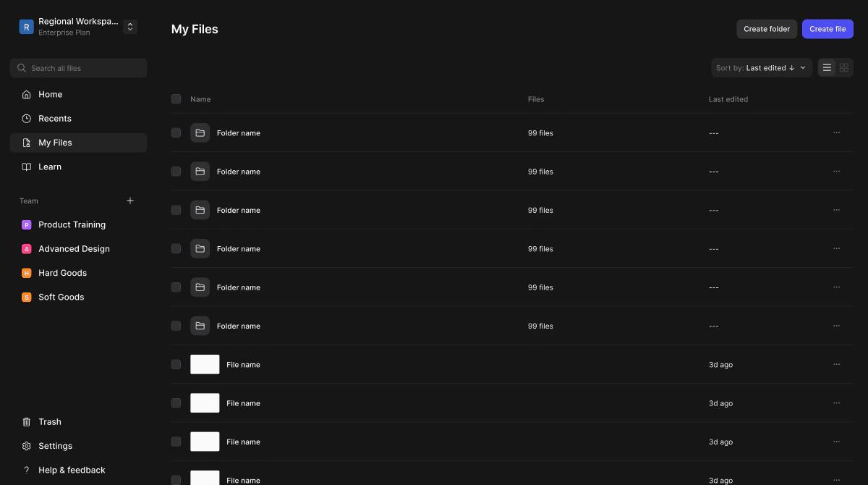Open Settings via the gear icon
868x485 pixels.
coord(26,445)
